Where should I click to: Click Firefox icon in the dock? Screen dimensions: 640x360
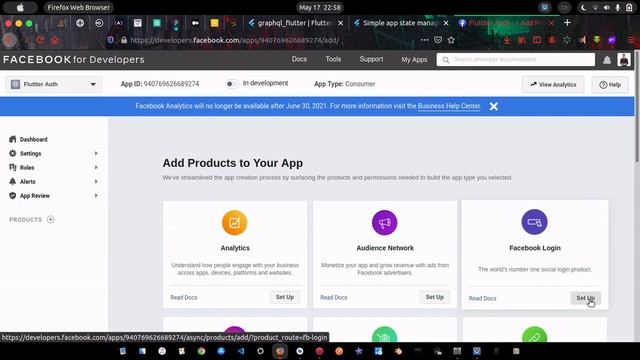pyautogui.click(x=280, y=351)
